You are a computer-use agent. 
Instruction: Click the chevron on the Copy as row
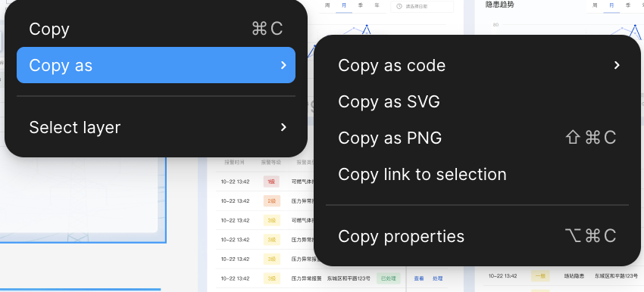click(x=283, y=65)
